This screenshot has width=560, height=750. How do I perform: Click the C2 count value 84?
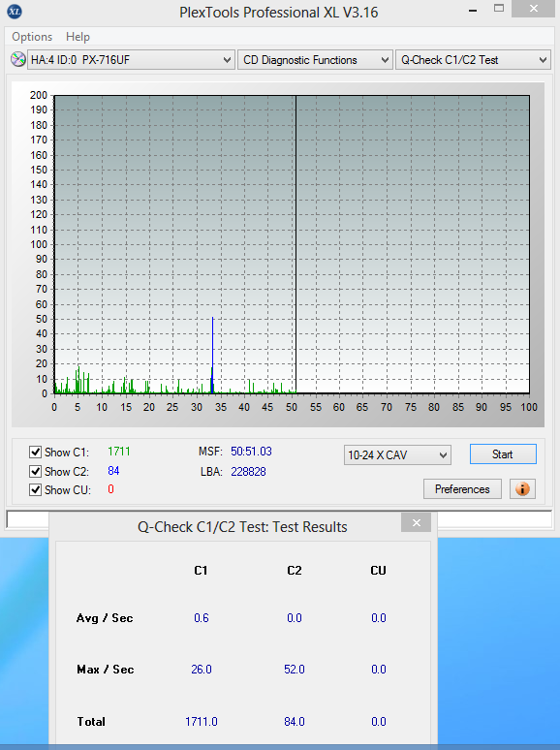click(113, 471)
